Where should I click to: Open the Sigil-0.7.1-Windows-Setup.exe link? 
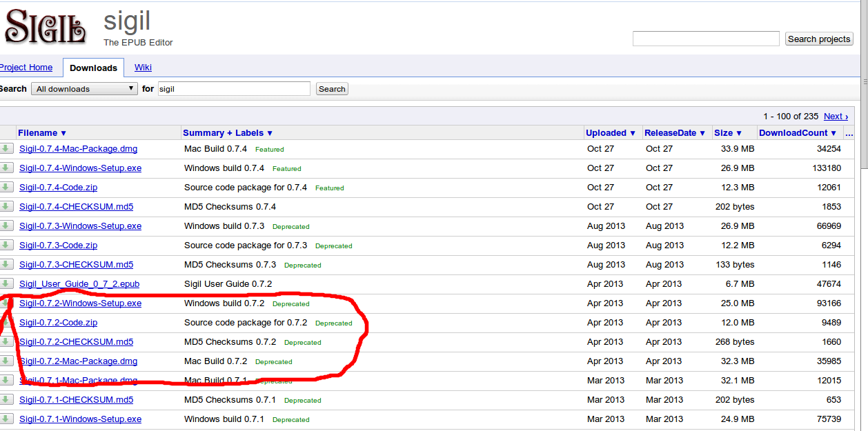coord(80,419)
